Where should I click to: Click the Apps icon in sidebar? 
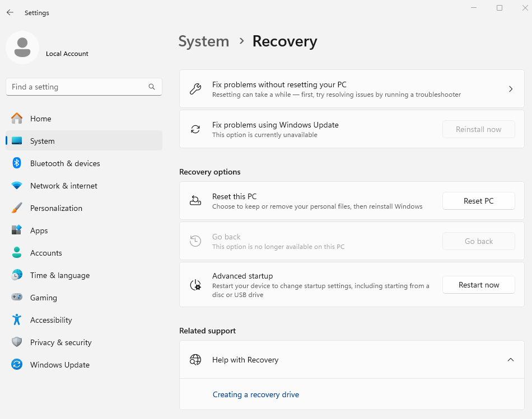(x=17, y=230)
